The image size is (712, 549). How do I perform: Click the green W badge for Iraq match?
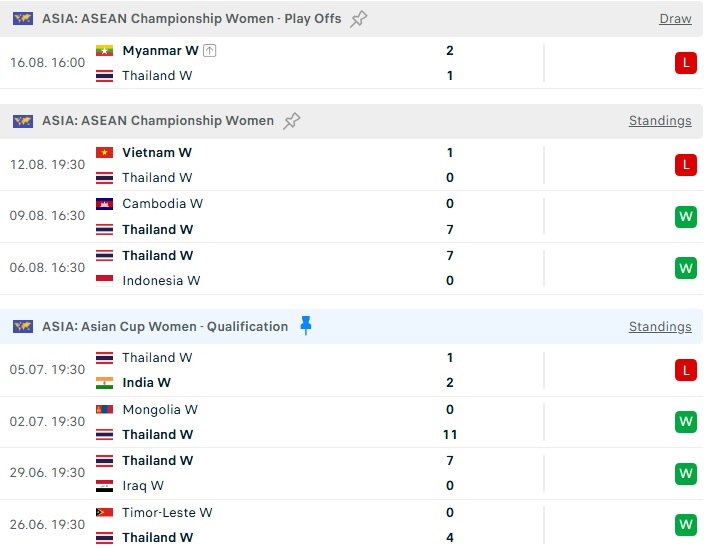point(686,474)
